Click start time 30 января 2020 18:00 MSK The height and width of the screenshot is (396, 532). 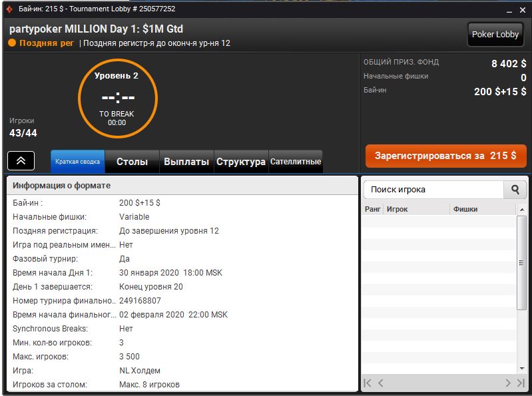pos(170,273)
